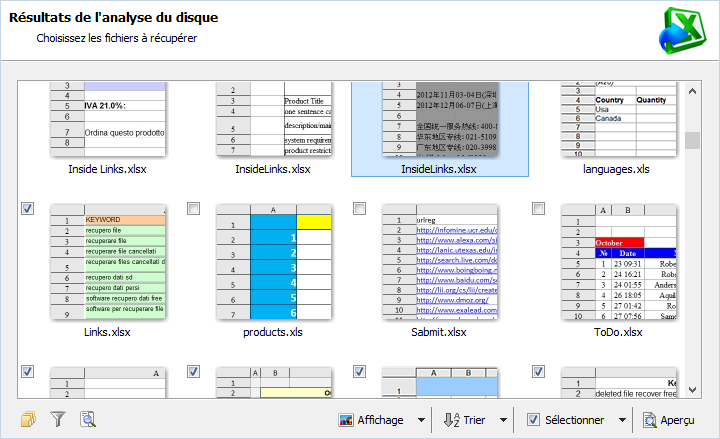Screen dimensions: 720x439
Task: Click the 'Links.xlsx' file name
Action: [107, 332]
